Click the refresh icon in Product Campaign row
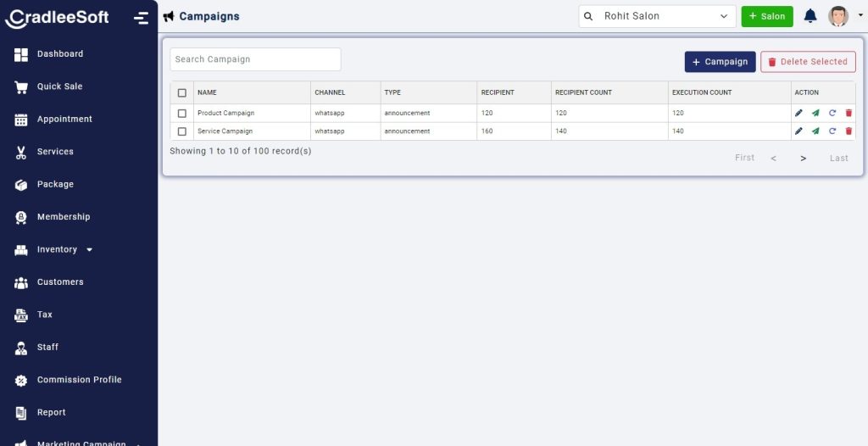Viewport: 868px width, 446px height. (x=832, y=113)
